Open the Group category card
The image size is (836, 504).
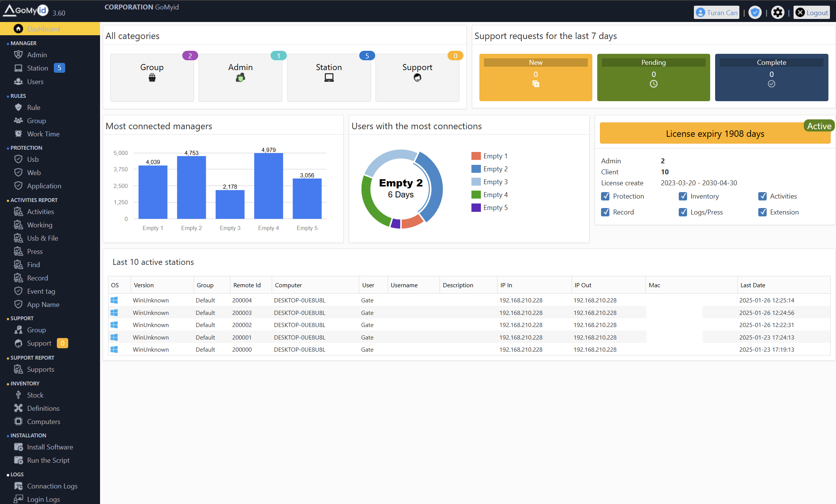152,77
